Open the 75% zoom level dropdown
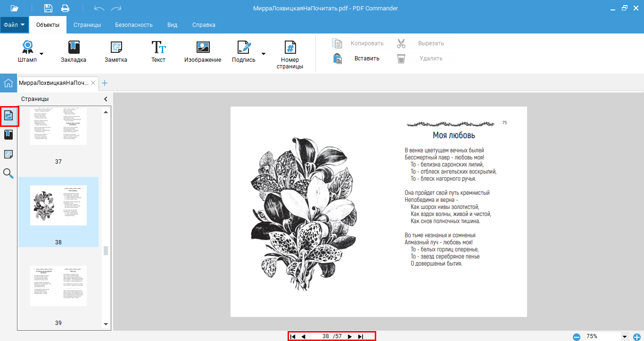Viewport: 644px width, 341px height. pyautogui.click(x=625, y=337)
